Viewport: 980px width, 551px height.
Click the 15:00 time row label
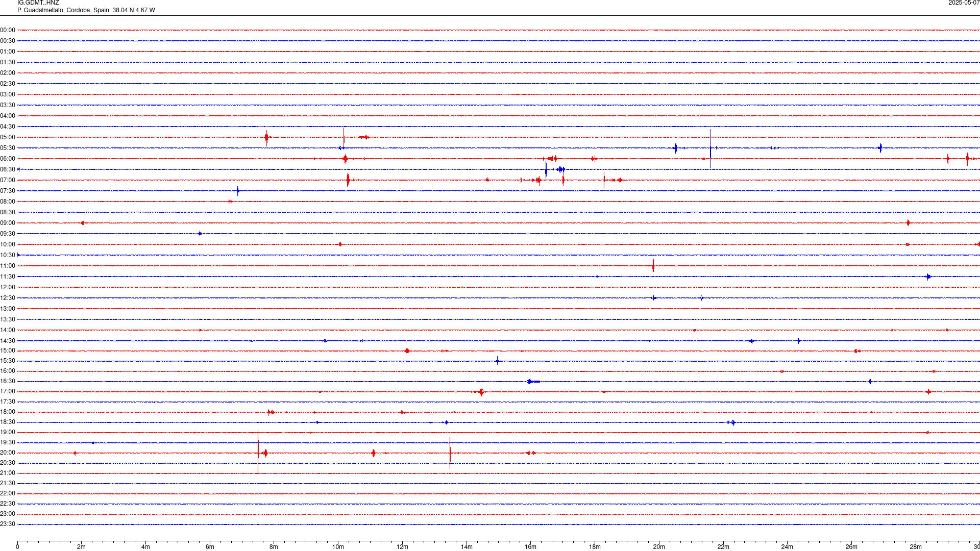pos(8,350)
